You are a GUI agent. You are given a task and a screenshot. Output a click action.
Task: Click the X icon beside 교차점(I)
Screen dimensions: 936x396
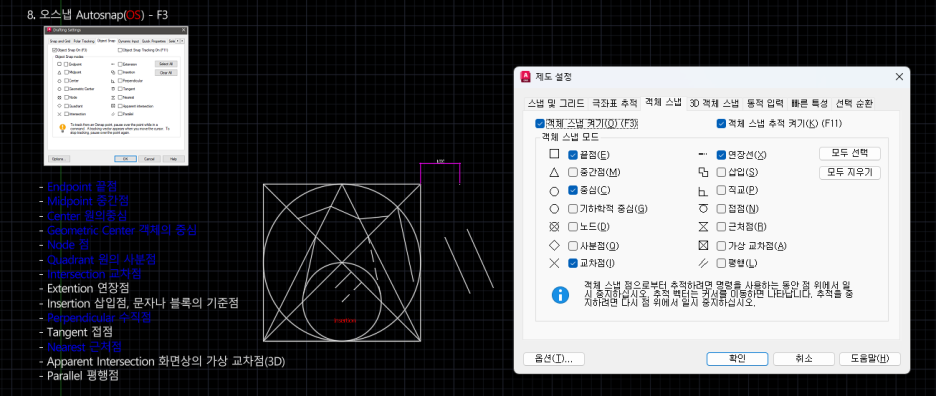pyautogui.click(x=554, y=263)
